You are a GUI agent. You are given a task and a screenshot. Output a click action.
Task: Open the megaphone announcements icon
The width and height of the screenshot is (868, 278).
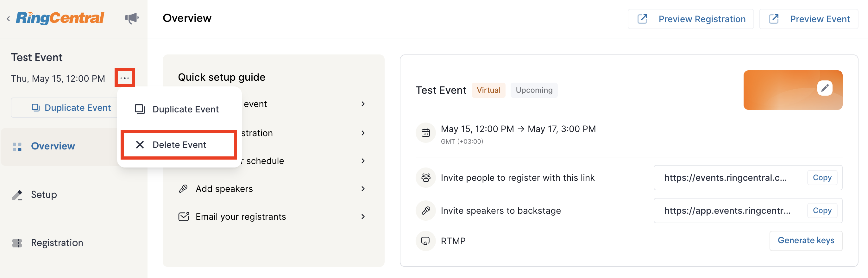pos(131,18)
